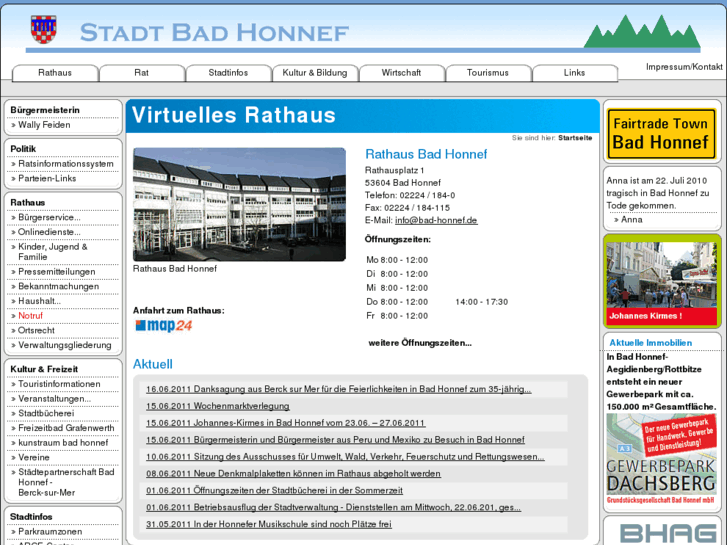Click the red Notruf link
The height and width of the screenshot is (545, 727).
click(x=31, y=315)
